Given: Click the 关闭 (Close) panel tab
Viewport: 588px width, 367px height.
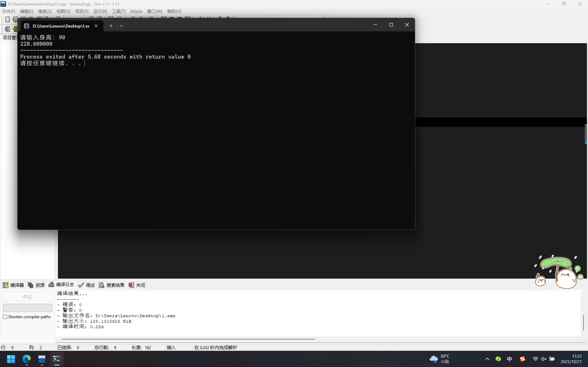Looking at the screenshot, I should (137, 285).
